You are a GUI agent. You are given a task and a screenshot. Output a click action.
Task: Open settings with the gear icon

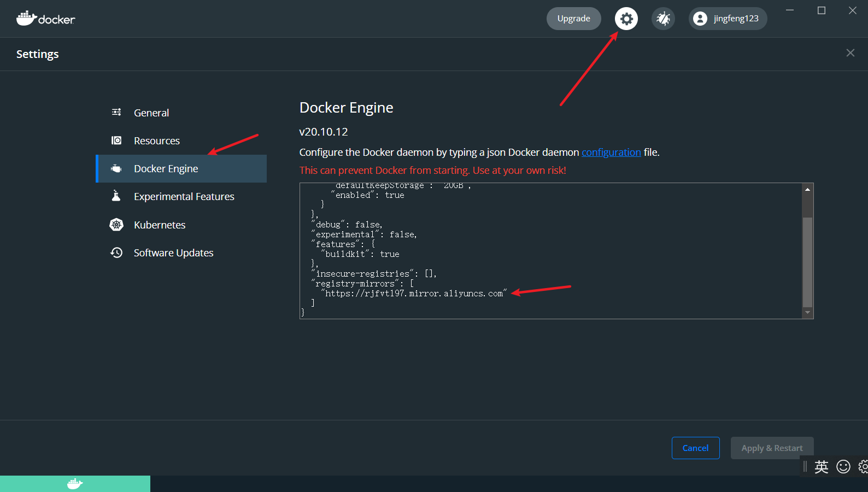626,19
